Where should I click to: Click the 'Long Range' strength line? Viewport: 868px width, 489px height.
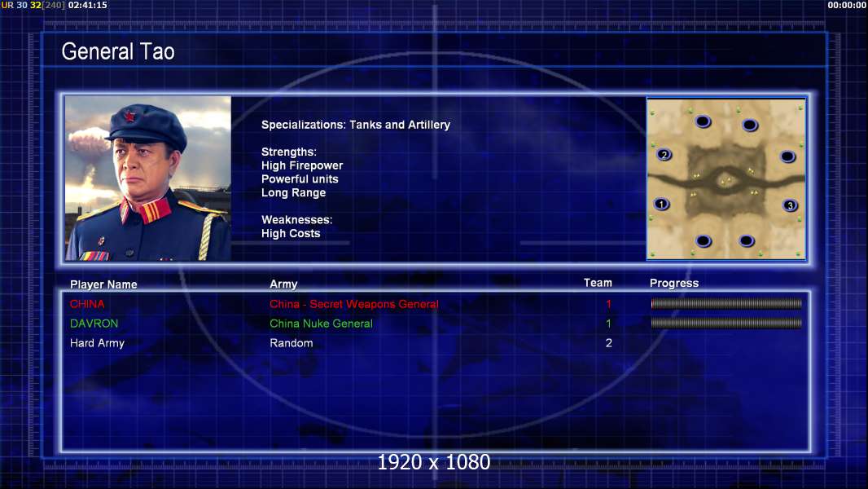click(x=293, y=192)
